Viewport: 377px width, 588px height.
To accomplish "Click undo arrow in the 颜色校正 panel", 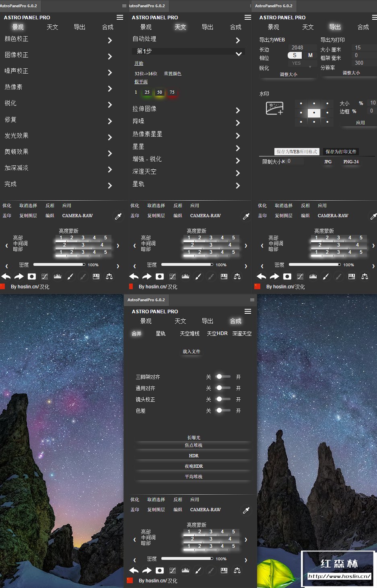I will (x=6, y=276).
